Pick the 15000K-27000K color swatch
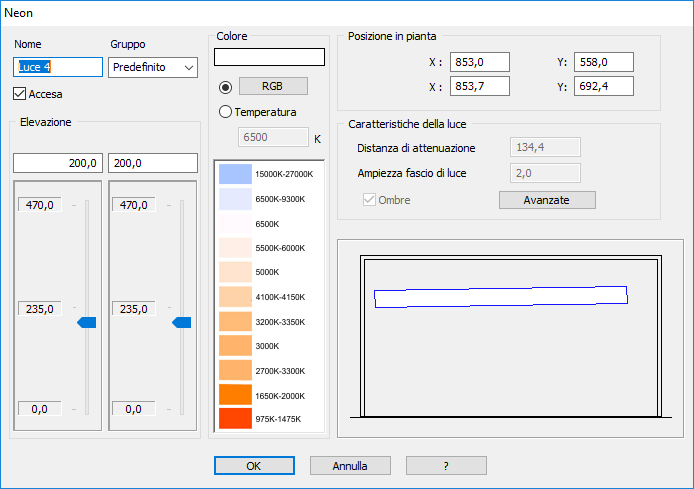This screenshot has width=694, height=489. 235,174
